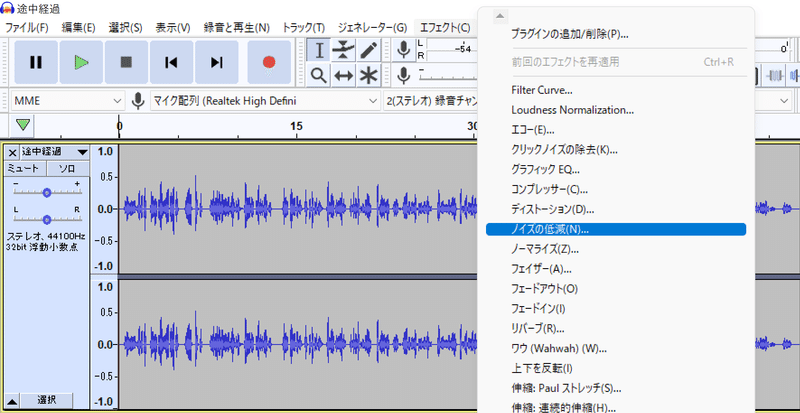Close the 途中経過 track with X button
The width and height of the screenshot is (800, 413).
click(12, 152)
